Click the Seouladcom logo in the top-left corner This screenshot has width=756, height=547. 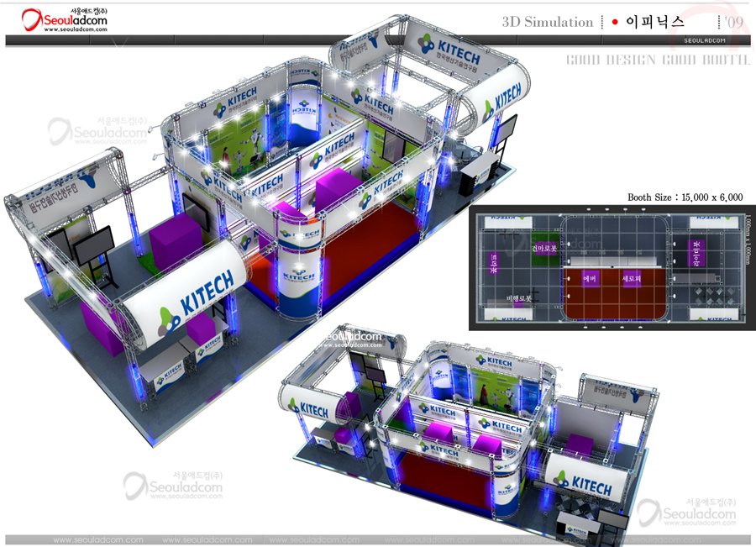pyautogui.click(x=64, y=17)
